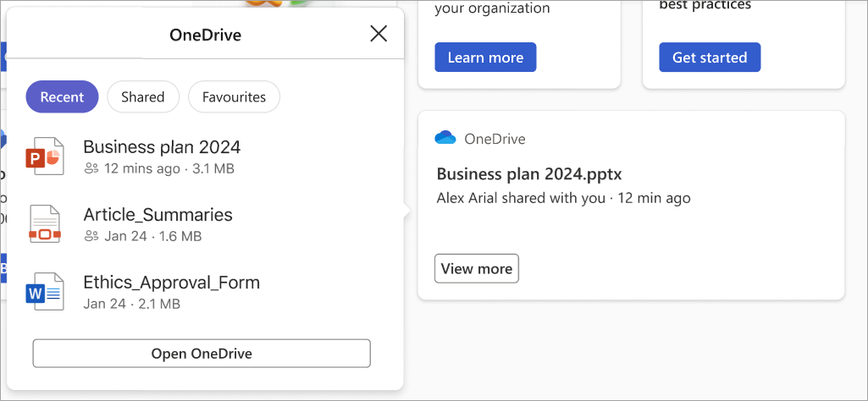Click the OneDrive cloud logo in card
The width and height of the screenshot is (868, 401).
pos(445,138)
